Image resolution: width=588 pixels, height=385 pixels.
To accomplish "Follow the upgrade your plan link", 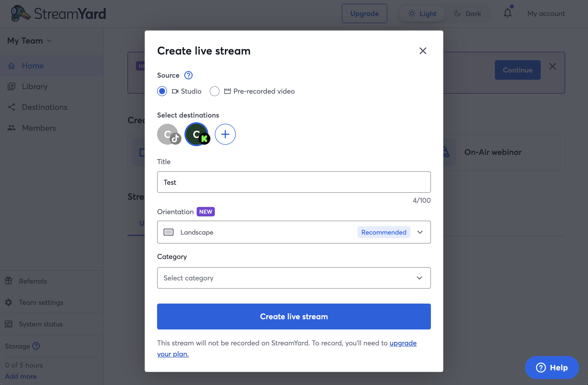I will click(x=287, y=348).
